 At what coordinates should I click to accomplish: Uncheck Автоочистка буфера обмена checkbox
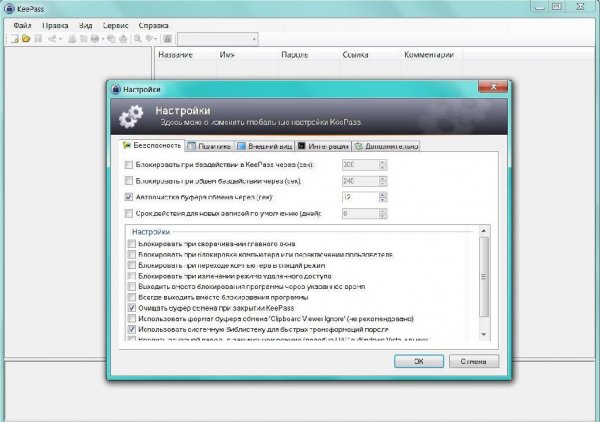point(129,197)
